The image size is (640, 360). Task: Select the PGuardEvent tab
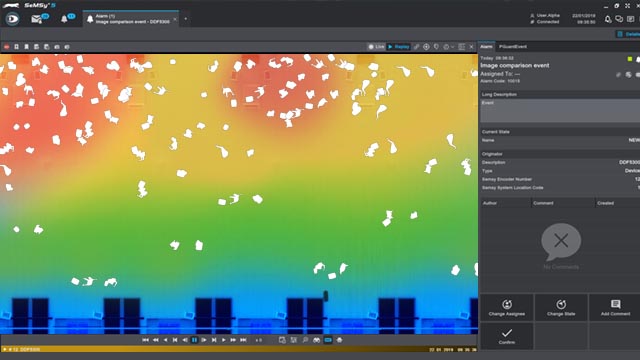[x=513, y=47]
